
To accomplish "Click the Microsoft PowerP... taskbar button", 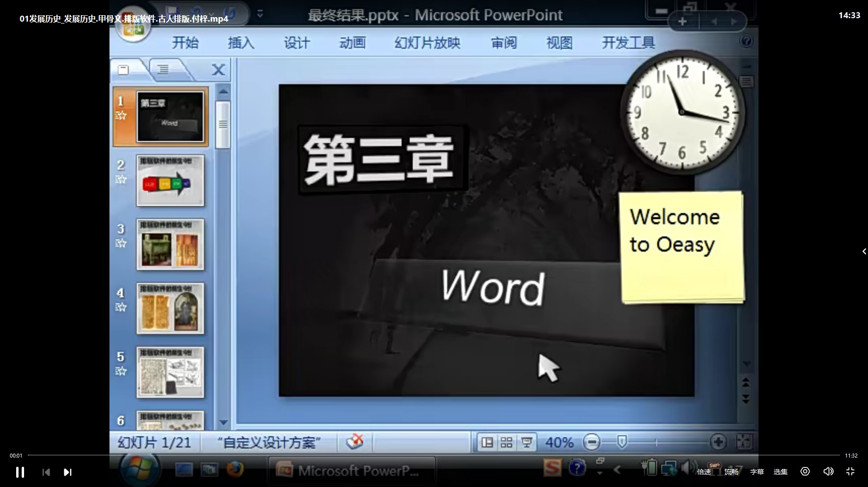I will pyautogui.click(x=352, y=471).
